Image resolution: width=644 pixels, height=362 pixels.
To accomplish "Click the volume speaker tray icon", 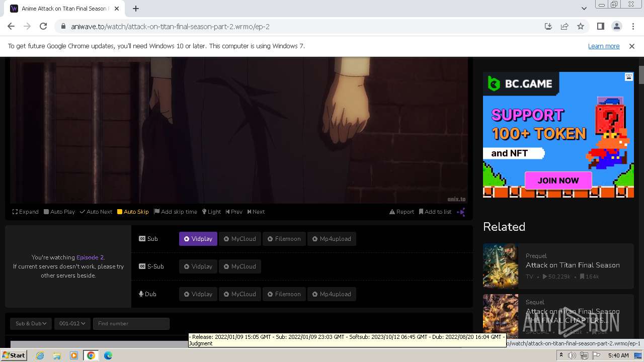I will click(x=572, y=355).
